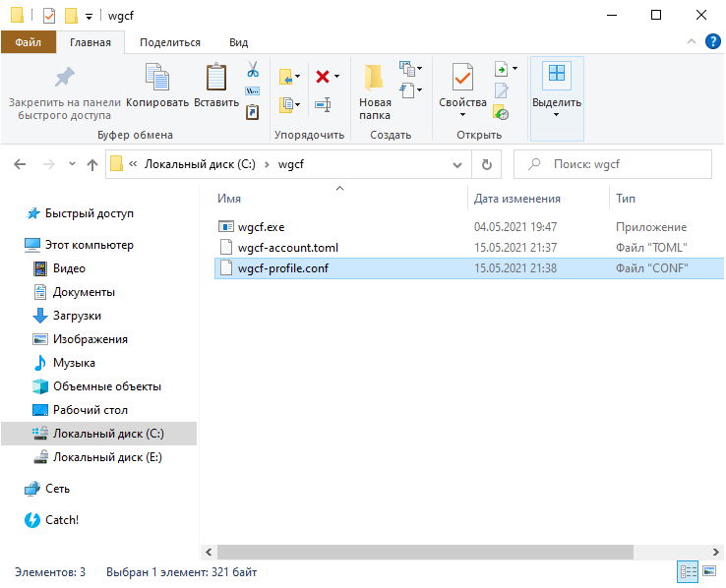Click the History icon with clock

(501, 112)
